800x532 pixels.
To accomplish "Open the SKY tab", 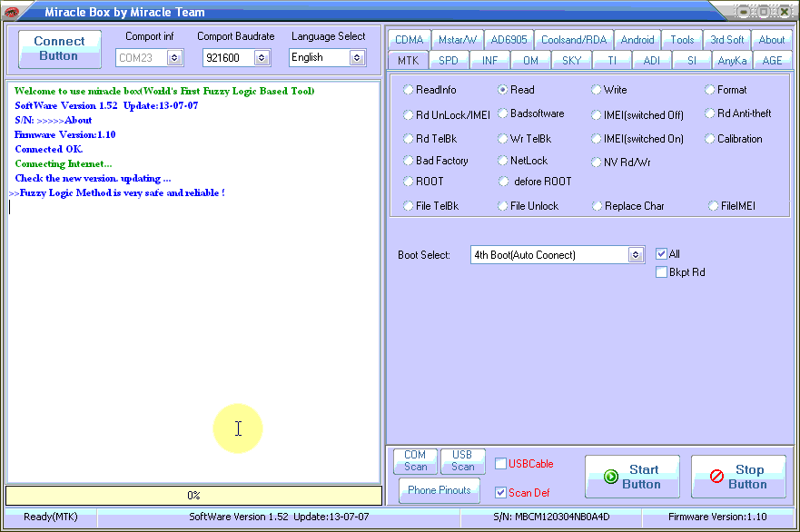I will point(571,61).
